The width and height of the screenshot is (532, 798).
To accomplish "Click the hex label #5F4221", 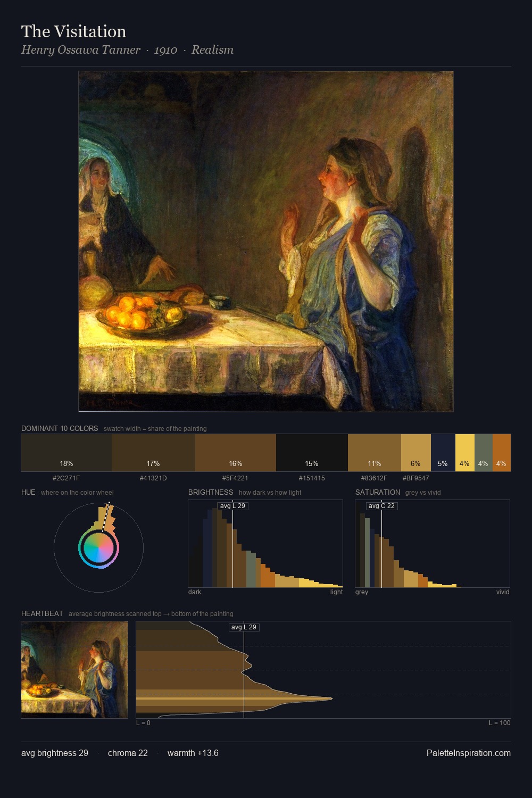I will pos(235,478).
